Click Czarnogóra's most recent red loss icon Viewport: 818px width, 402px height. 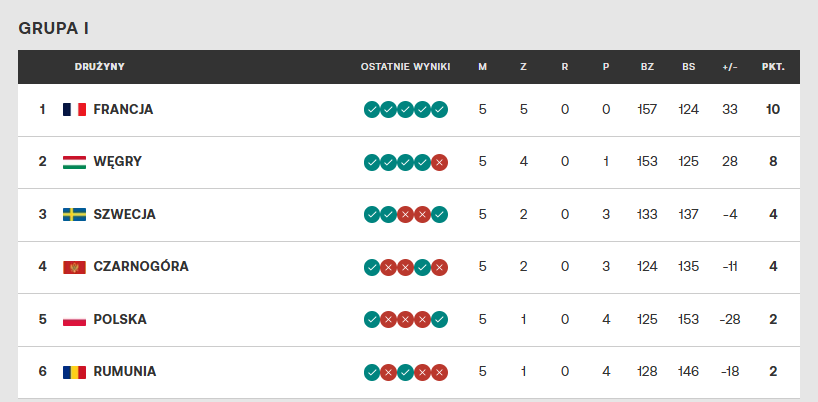(x=440, y=267)
